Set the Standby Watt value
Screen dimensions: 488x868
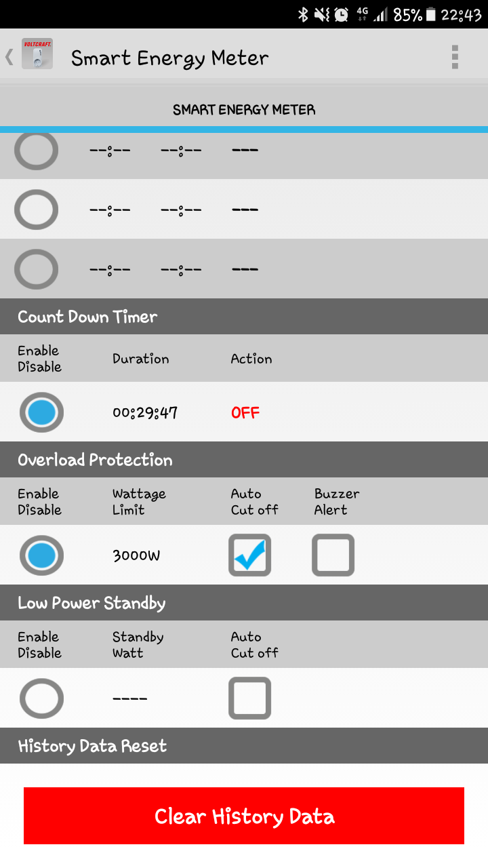129,698
